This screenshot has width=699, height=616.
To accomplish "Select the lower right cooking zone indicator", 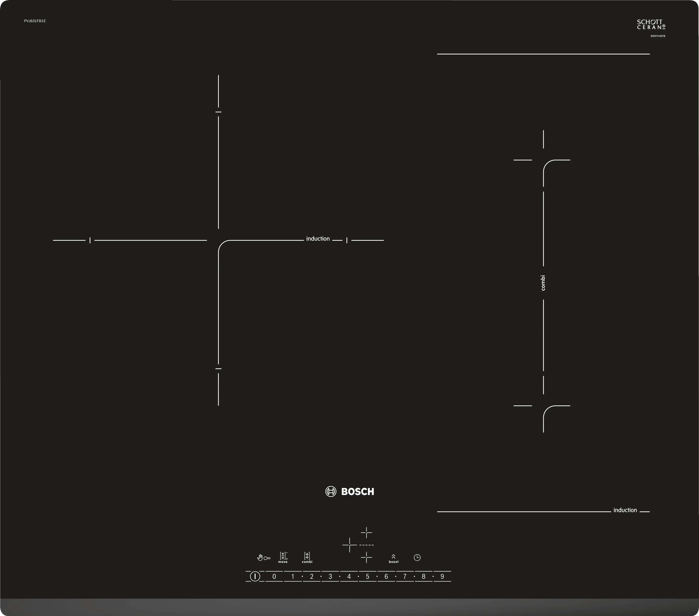I will pyautogui.click(x=366, y=557).
